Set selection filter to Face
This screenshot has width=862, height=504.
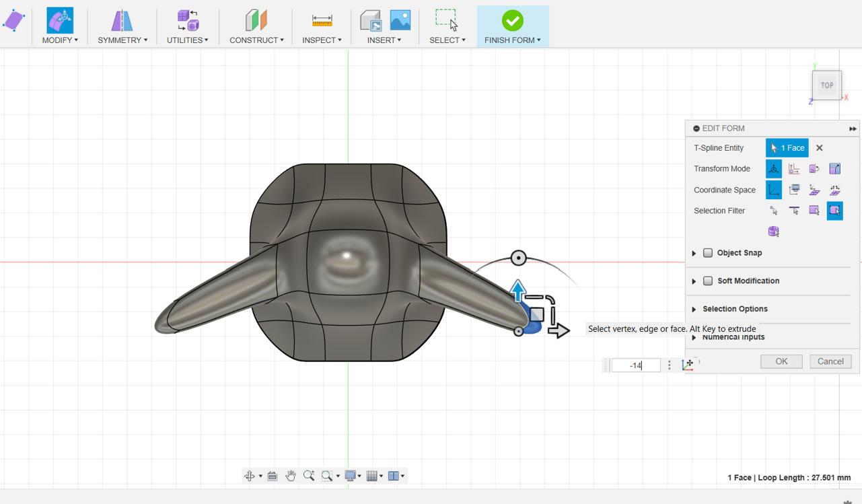[814, 211]
